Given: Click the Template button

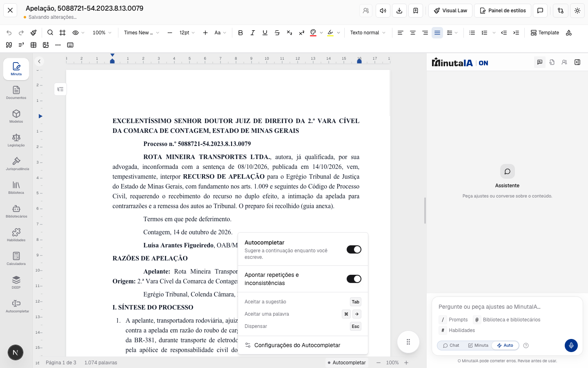Looking at the screenshot, I should point(545,33).
